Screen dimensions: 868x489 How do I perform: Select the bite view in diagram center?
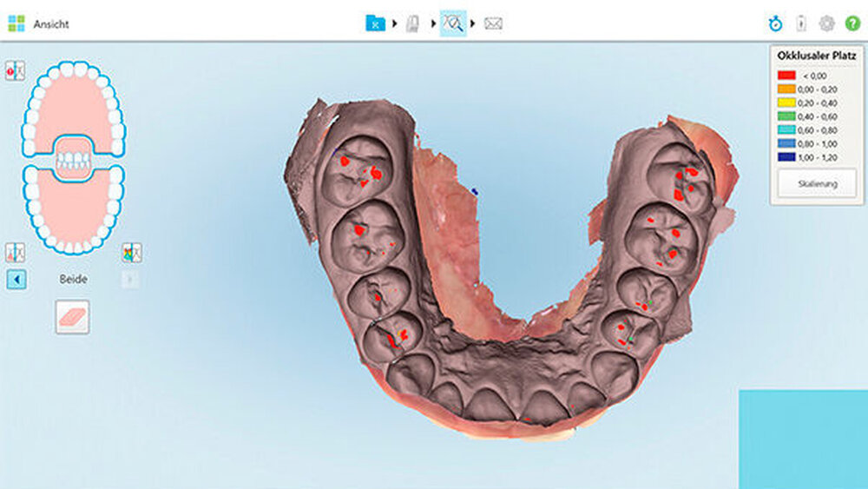tap(74, 159)
